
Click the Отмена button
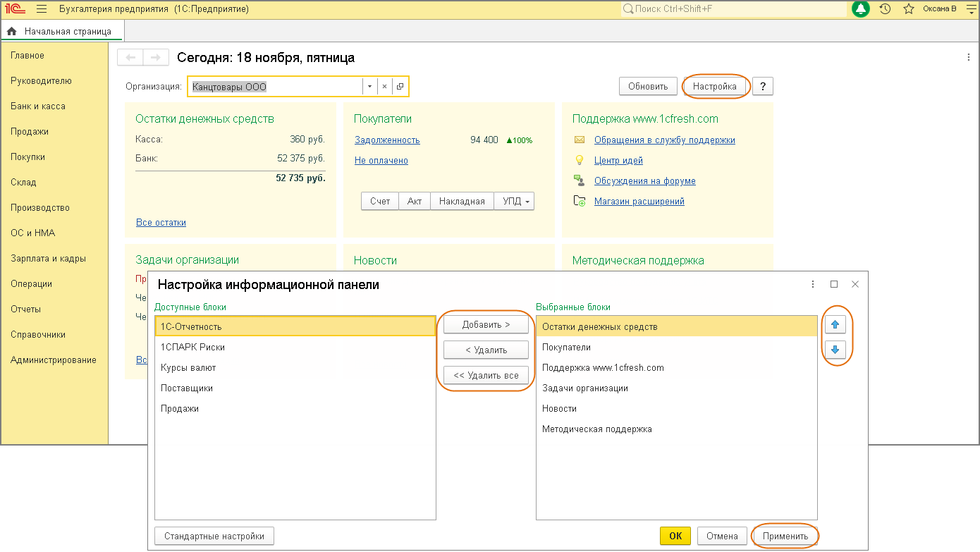click(x=722, y=536)
